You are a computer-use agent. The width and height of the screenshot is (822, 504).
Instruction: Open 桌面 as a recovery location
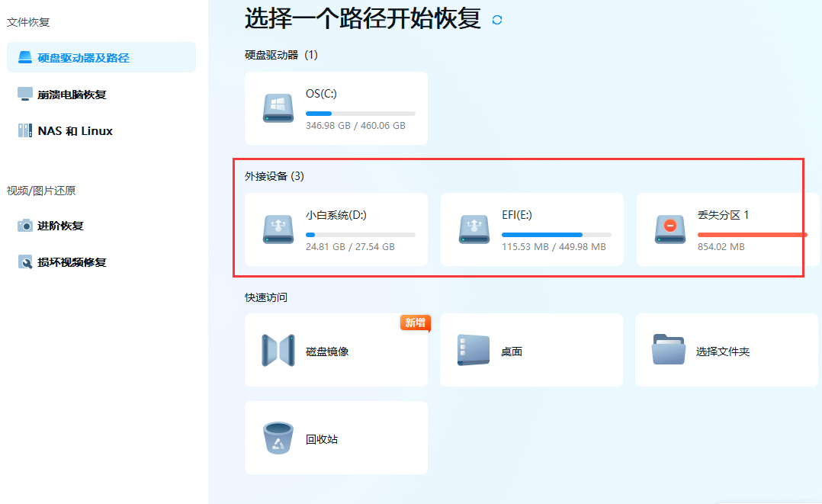tap(531, 349)
